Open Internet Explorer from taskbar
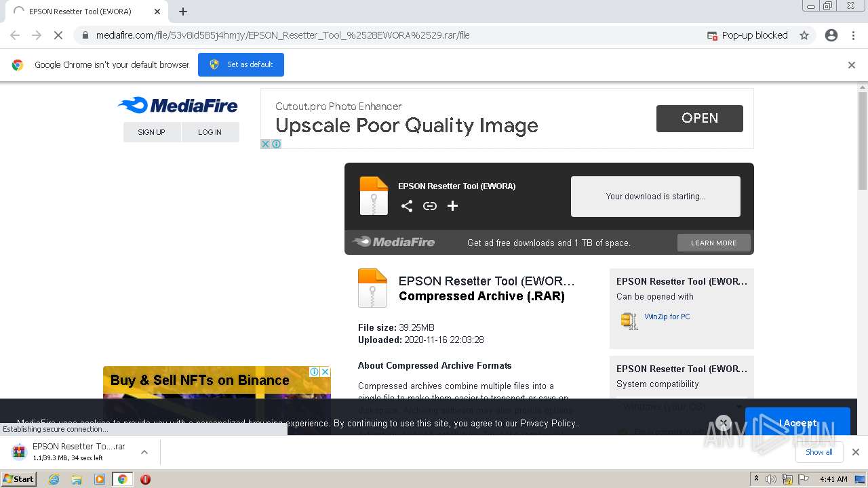 click(x=54, y=479)
